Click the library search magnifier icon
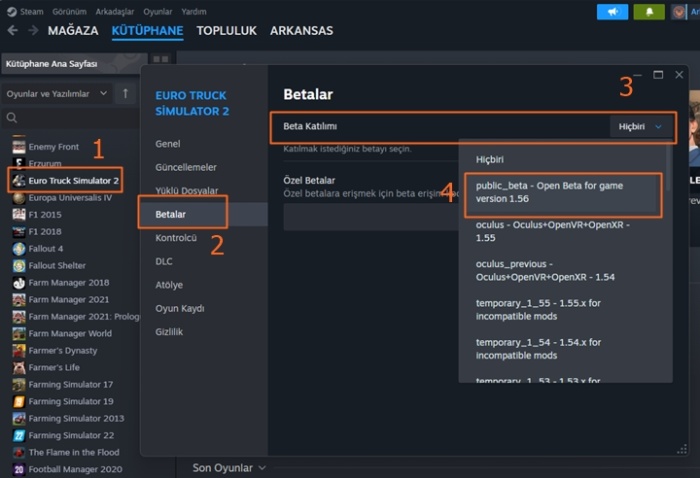The height and width of the screenshot is (478, 700). pos(11,118)
